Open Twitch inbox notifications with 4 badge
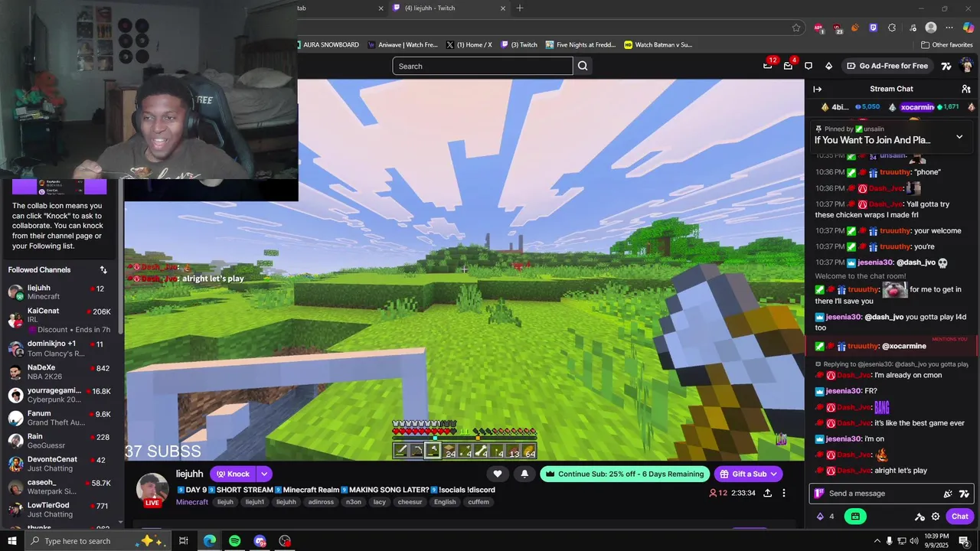This screenshot has width=980, height=551. click(x=789, y=66)
